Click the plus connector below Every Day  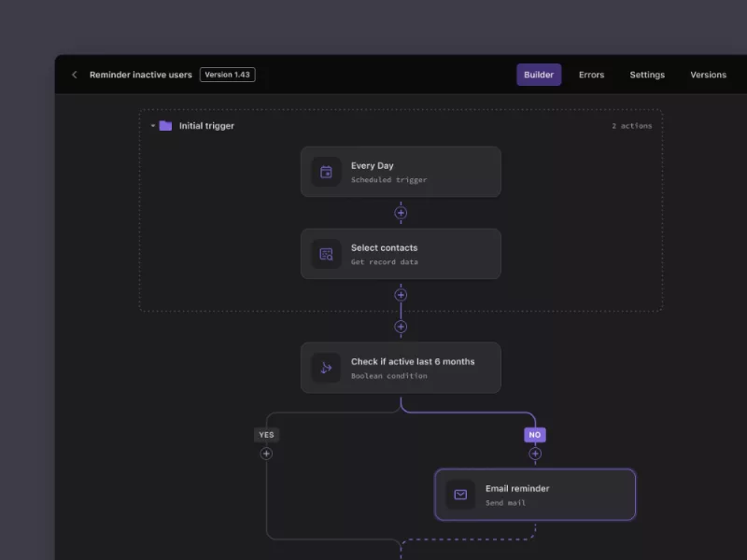pos(401,212)
